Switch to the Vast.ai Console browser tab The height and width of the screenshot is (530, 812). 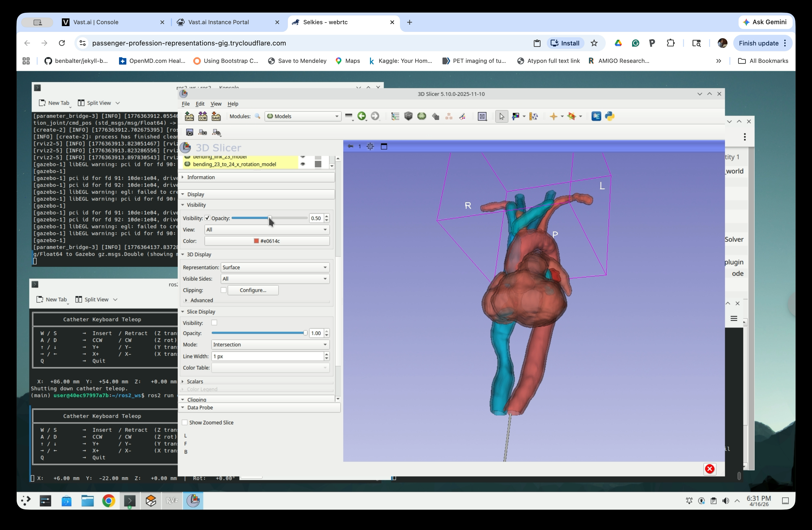(x=96, y=22)
